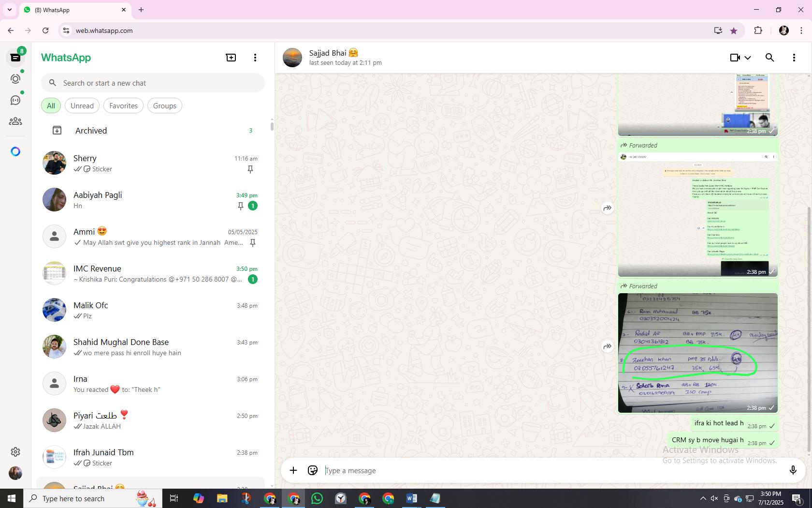812x508 pixels.
Task: Select the All chats filter
Action: pyautogui.click(x=51, y=105)
